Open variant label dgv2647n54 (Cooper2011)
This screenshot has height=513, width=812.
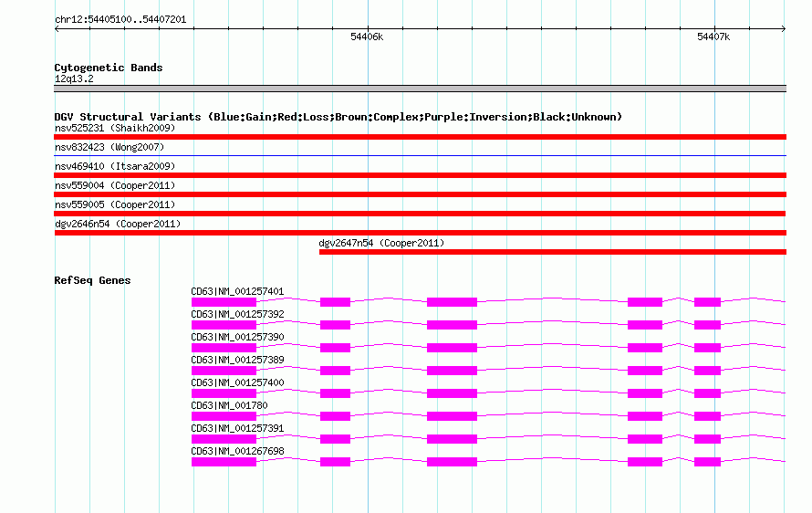(381, 243)
